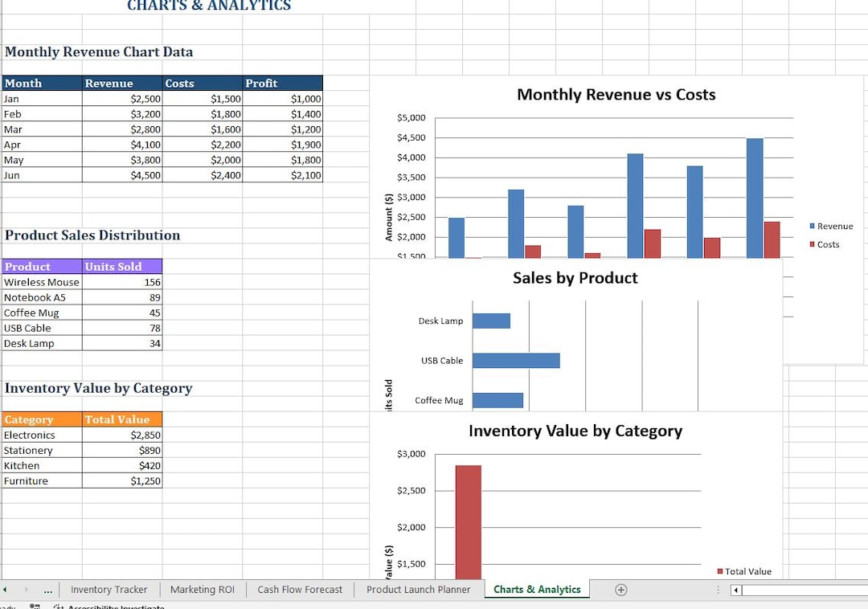Select the Charts & Analytics sheet tab

pyautogui.click(x=536, y=589)
